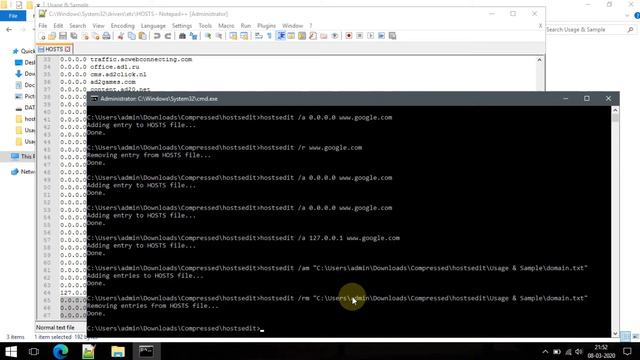This screenshot has height=360, width=640.
Task: Open the File menu in Notepad++
Action: tap(42, 26)
